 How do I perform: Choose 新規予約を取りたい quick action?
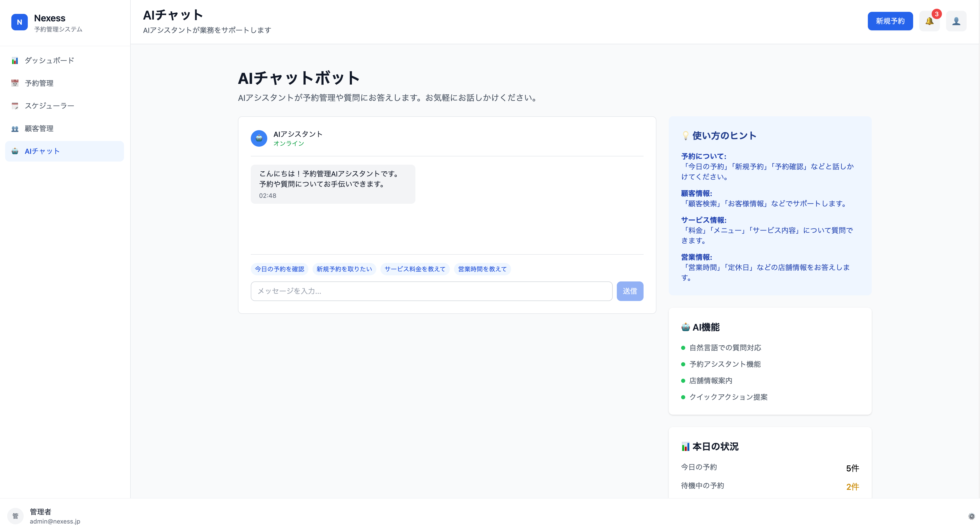point(344,269)
